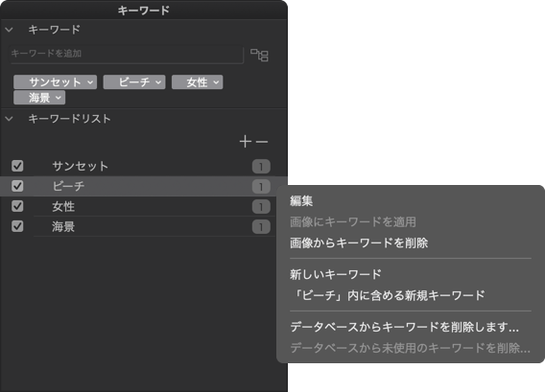Click count badge on ビーチ row
Screen dimensions: 545x392
click(x=261, y=187)
